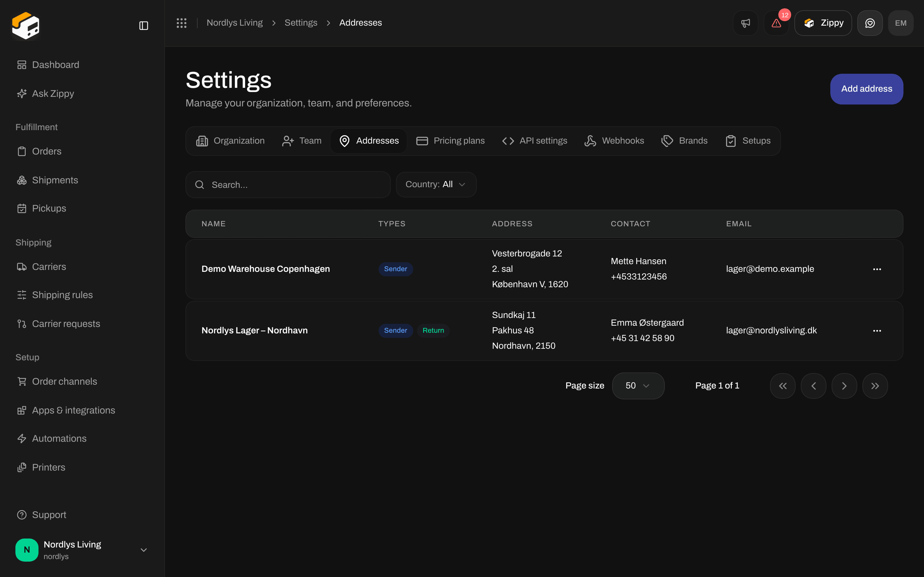
Task: Switch to the Pricing plans tab
Action: tap(450, 141)
